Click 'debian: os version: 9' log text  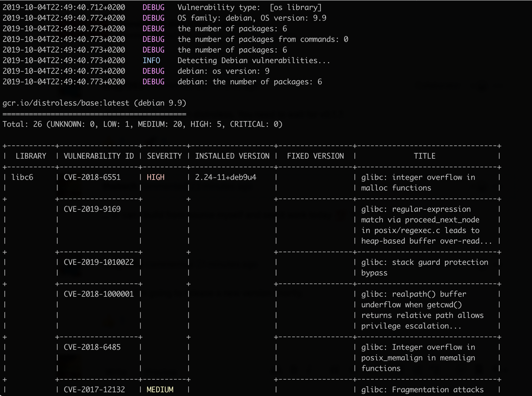pos(223,71)
